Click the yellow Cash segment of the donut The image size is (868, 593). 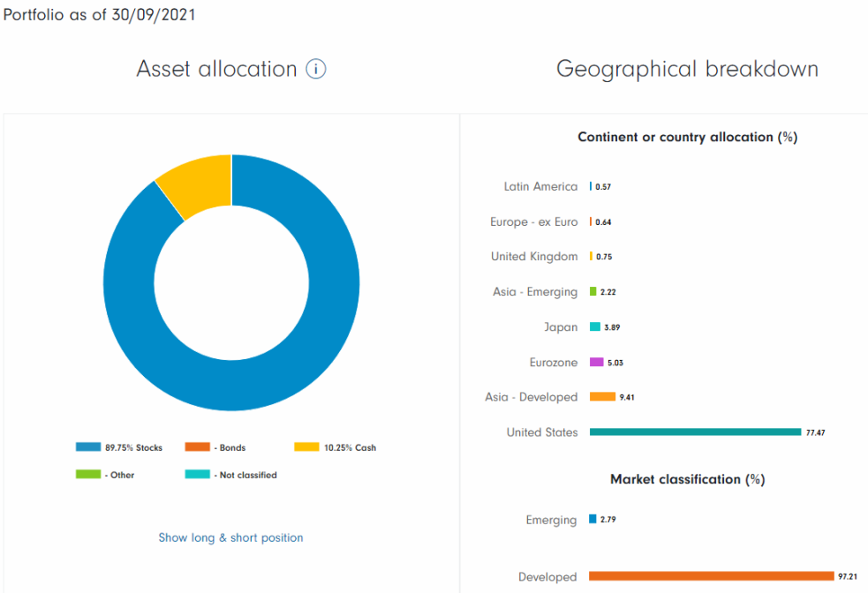(202, 185)
